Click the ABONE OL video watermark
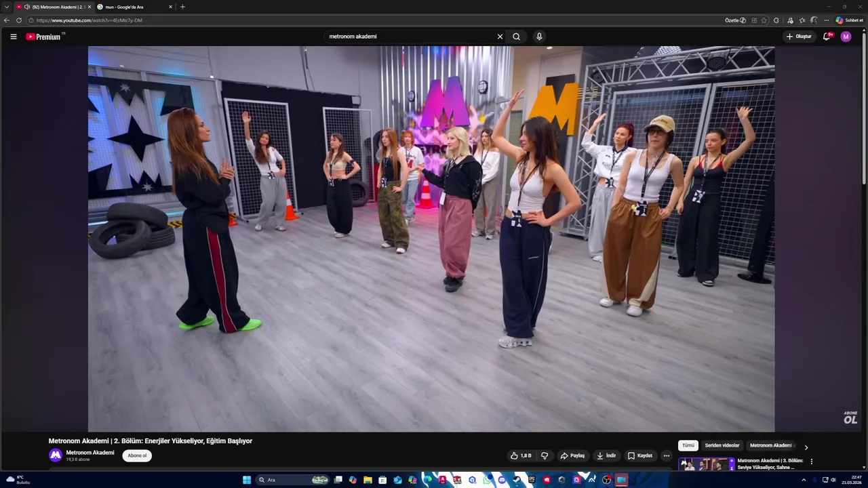This screenshot has height=488, width=868. pos(850,418)
